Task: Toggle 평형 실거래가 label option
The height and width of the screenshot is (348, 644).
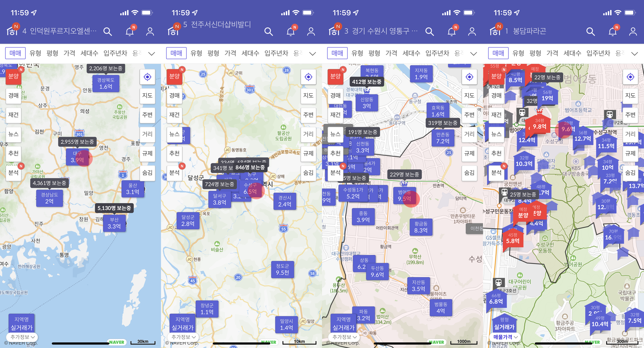Action: click(504, 324)
